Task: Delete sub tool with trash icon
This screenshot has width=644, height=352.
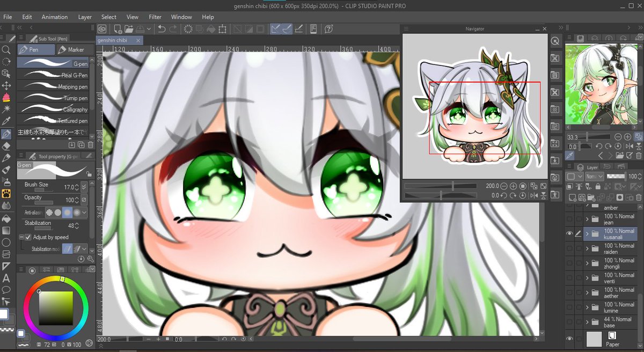Action: pos(90,145)
